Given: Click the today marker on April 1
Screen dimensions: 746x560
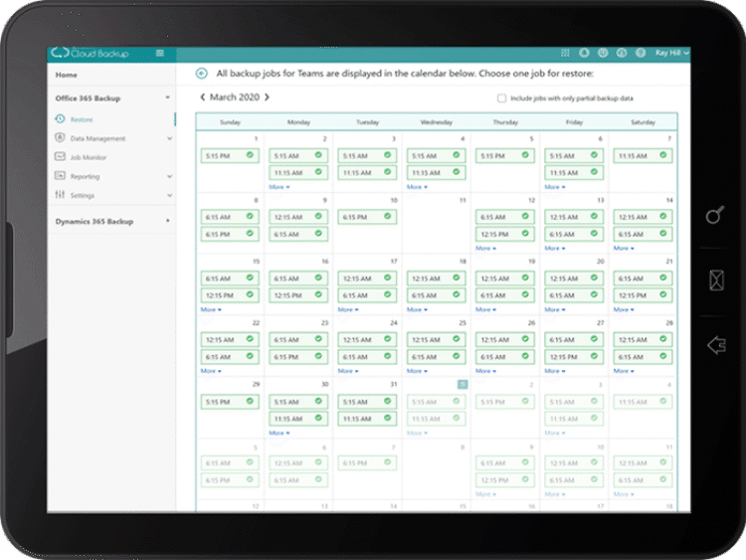Looking at the screenshot, I should pyautogui.click(x=463, y=384).
